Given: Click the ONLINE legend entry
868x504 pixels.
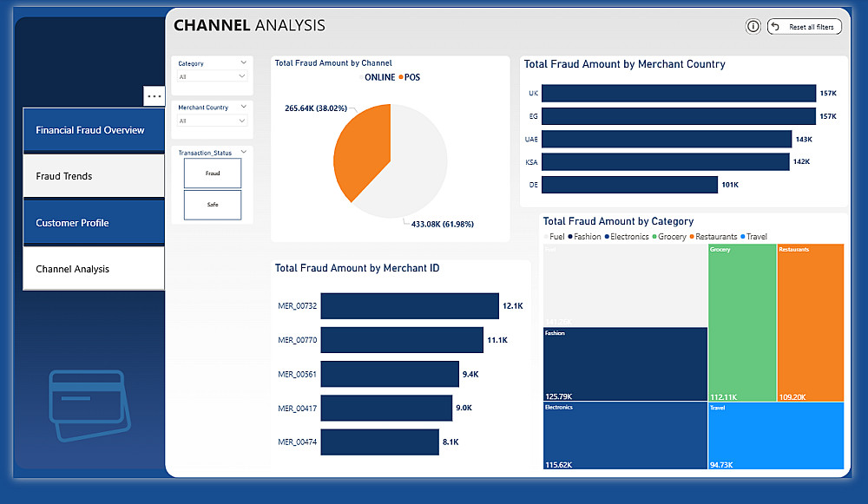Looking at the screenshot, I should tap(377, 77).
